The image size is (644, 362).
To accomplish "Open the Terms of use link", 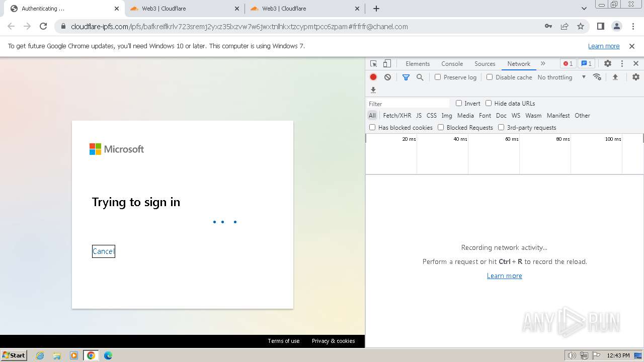I will (x=284, y=341).
